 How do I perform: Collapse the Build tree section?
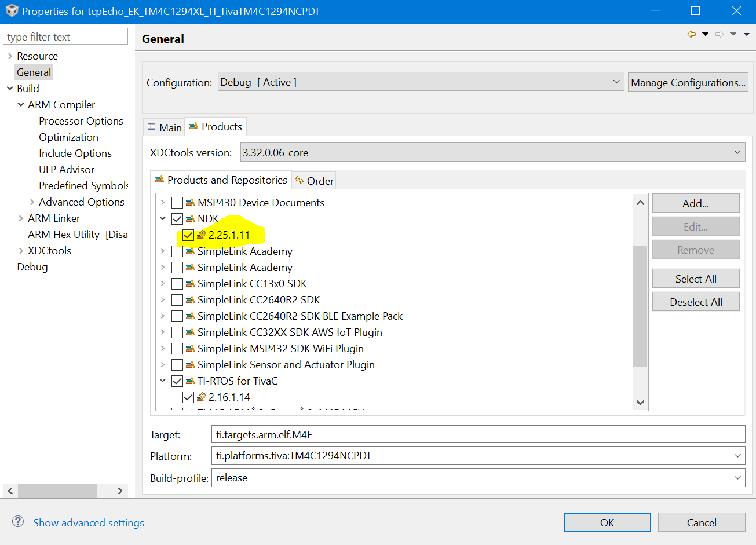click(10, 89)
